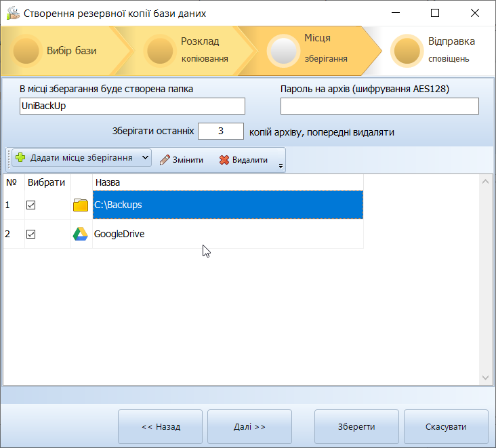Viewport: 496px width, 448px height.
Task: Close the backup wizard window
Action: point(475,13)
